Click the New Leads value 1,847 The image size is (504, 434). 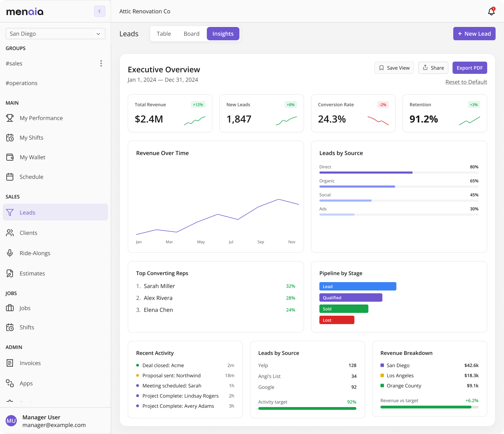tap(239, 119)
